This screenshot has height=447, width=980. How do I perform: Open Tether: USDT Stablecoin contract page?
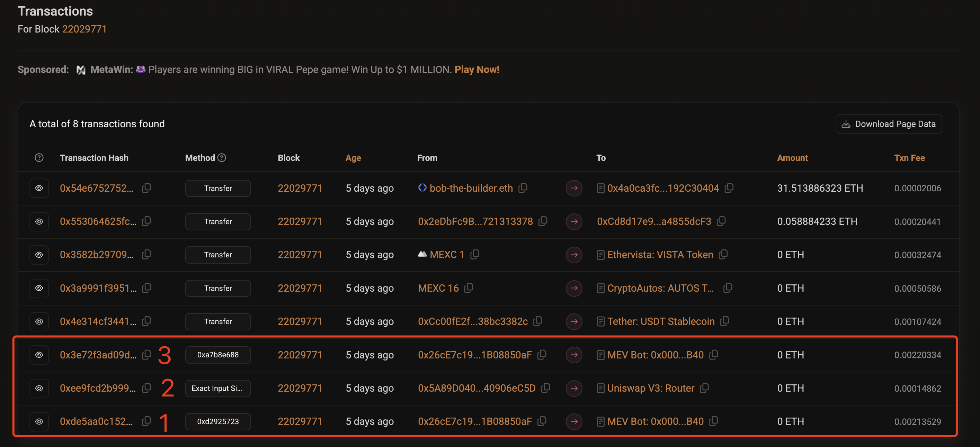tap(661, 321)
